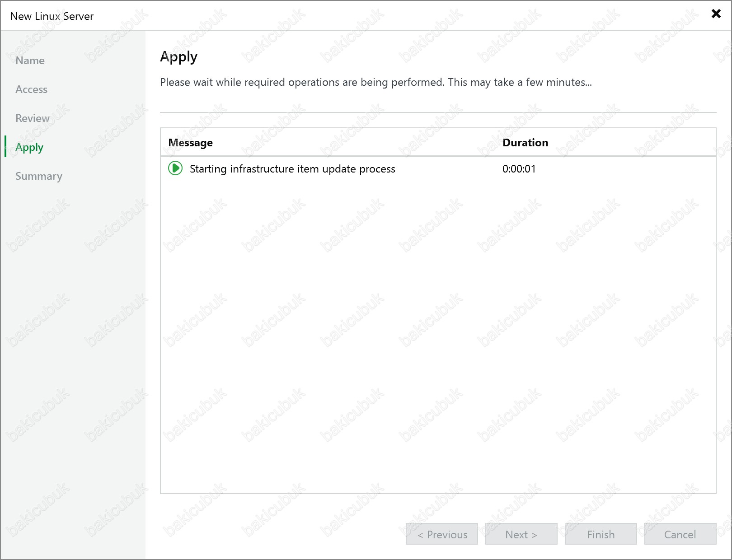Close the New Linux Server dialog
The width and height of the screenshot is (732, 560).
[x=716, y=14]
